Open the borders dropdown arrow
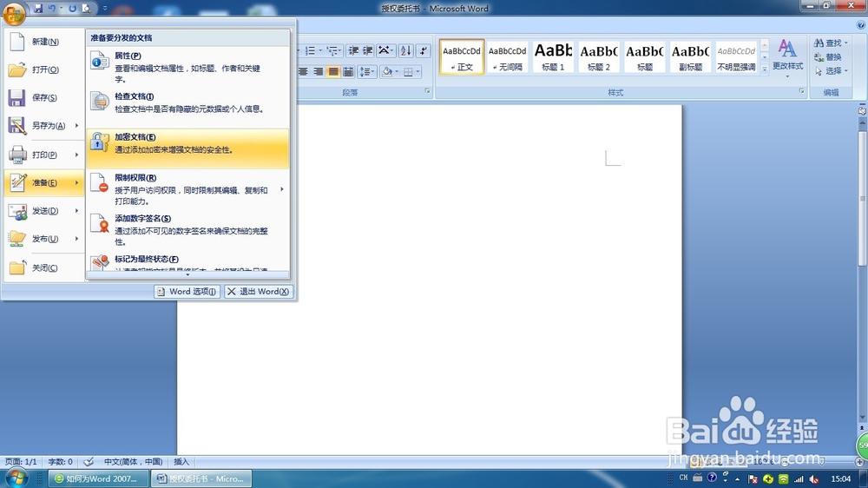This screenshot has width=868, height=488. [x=418, y=71]
